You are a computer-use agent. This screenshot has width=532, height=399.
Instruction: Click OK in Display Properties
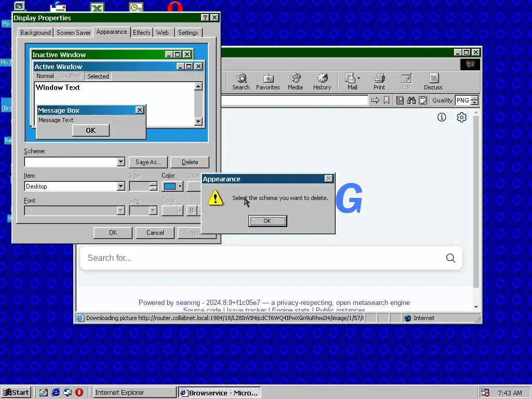[x=113, y=233]
